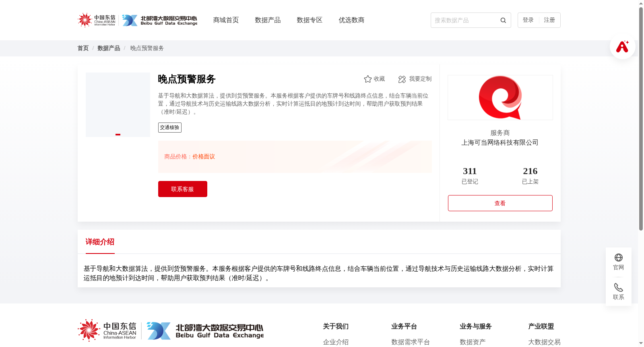
Task: Click 业务与服务 footer heading
Action: point(476,326)
